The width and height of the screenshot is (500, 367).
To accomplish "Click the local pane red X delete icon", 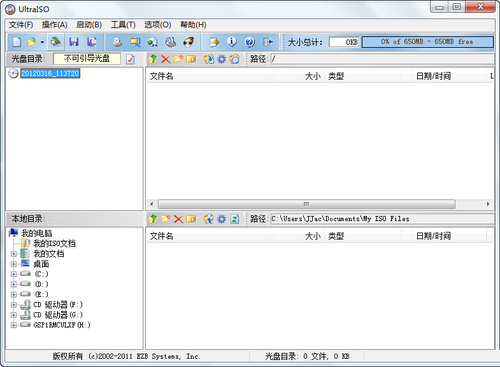I will (x=178, y=219).
